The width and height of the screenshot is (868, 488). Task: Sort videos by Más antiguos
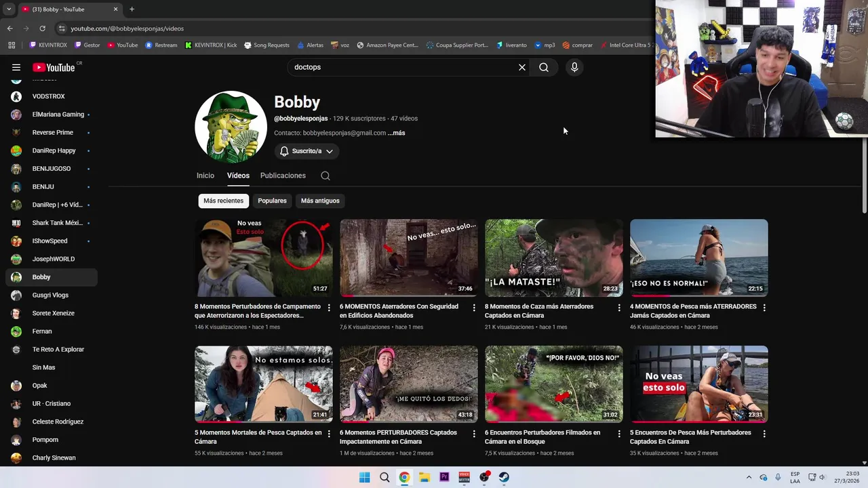(x=320, y=201)
